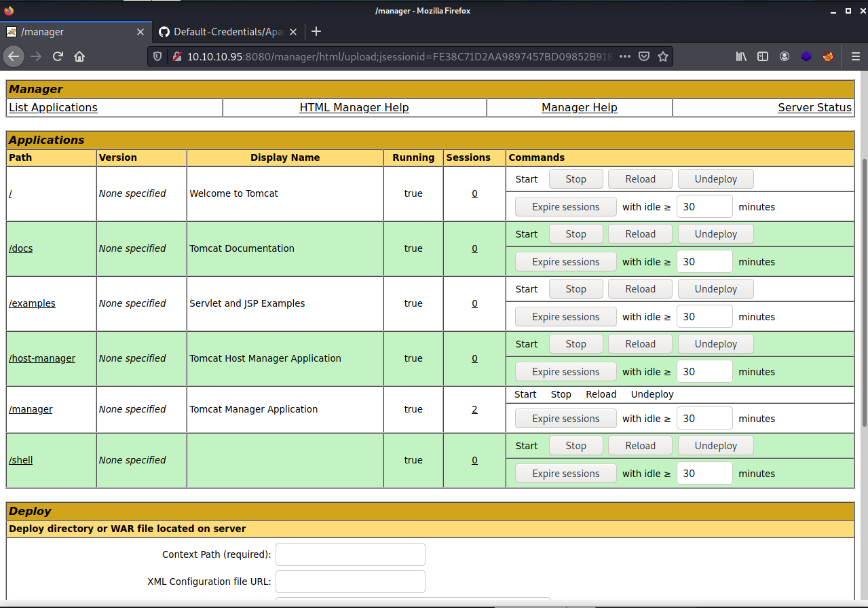The height and width of the screenshot is (608, 868).
Task: Reload the /shell application
Action: tap(640, 446)
